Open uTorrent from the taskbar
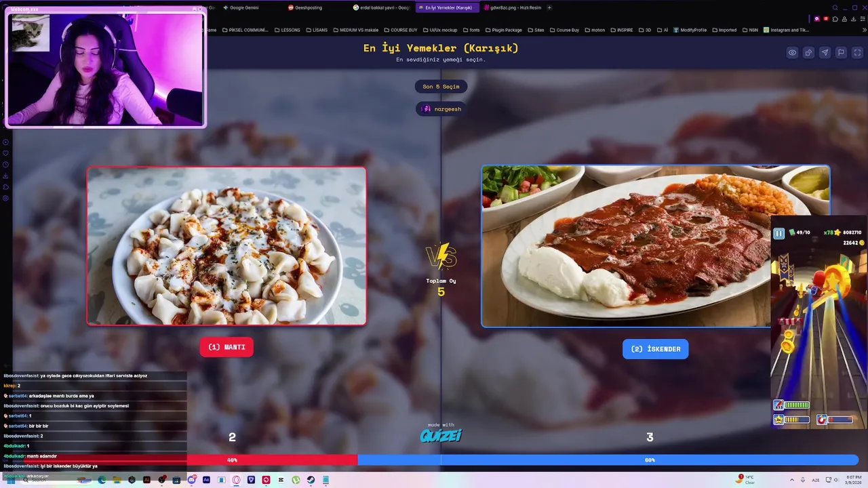The width and height of the screenshot is (868, 488). point(296,480)
